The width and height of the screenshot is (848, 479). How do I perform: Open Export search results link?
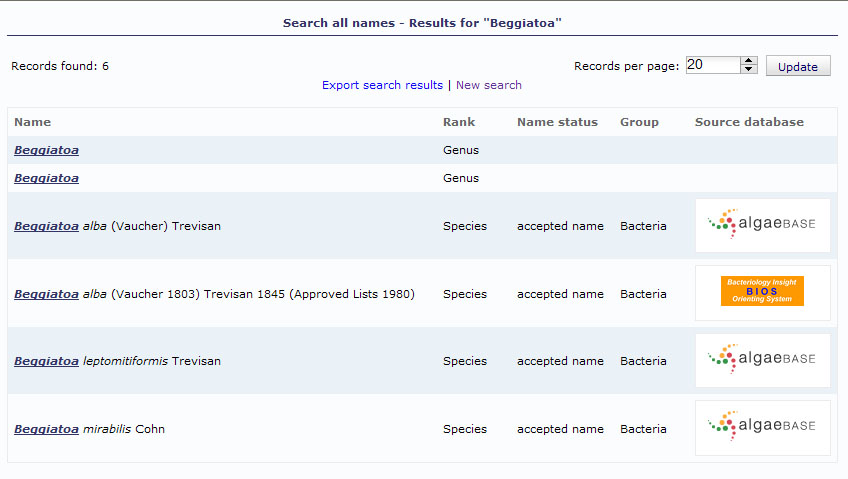tap(382, 85)
